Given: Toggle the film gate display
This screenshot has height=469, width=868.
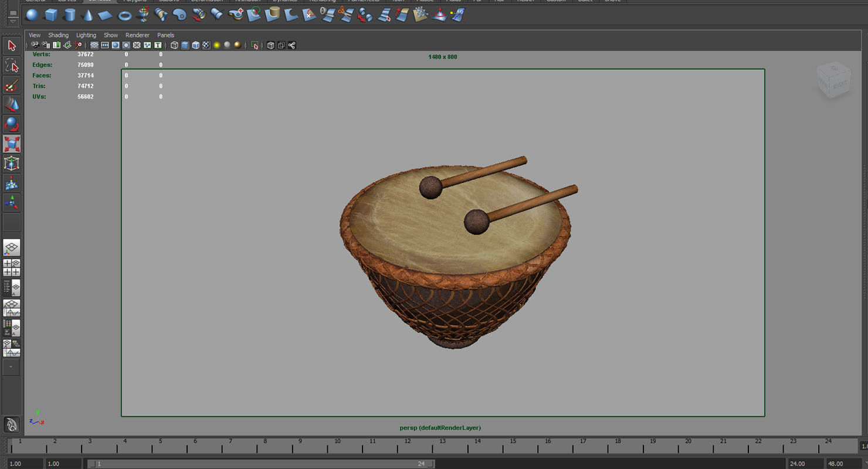Looking at the screenshot, I should [105, 45].
